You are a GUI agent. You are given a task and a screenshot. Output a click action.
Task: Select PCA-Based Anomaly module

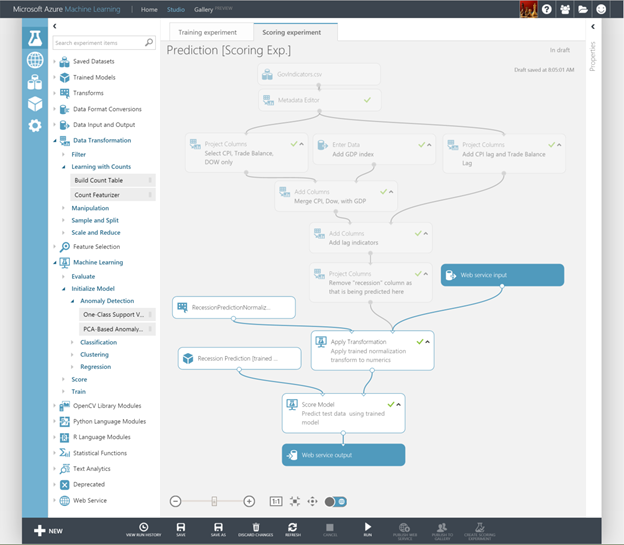tap(117, 329)
